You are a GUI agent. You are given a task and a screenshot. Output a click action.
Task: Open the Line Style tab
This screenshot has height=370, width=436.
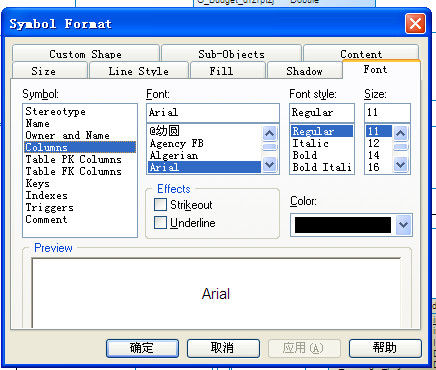coord(139,71)
